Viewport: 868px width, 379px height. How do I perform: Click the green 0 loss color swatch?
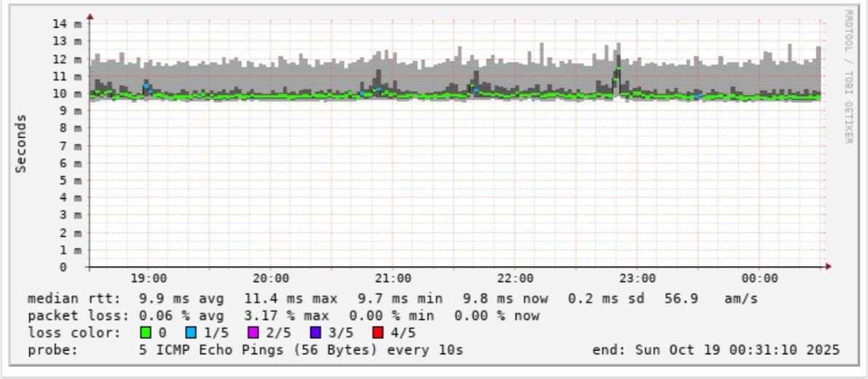pyautogui.click(x=146, y=333)
